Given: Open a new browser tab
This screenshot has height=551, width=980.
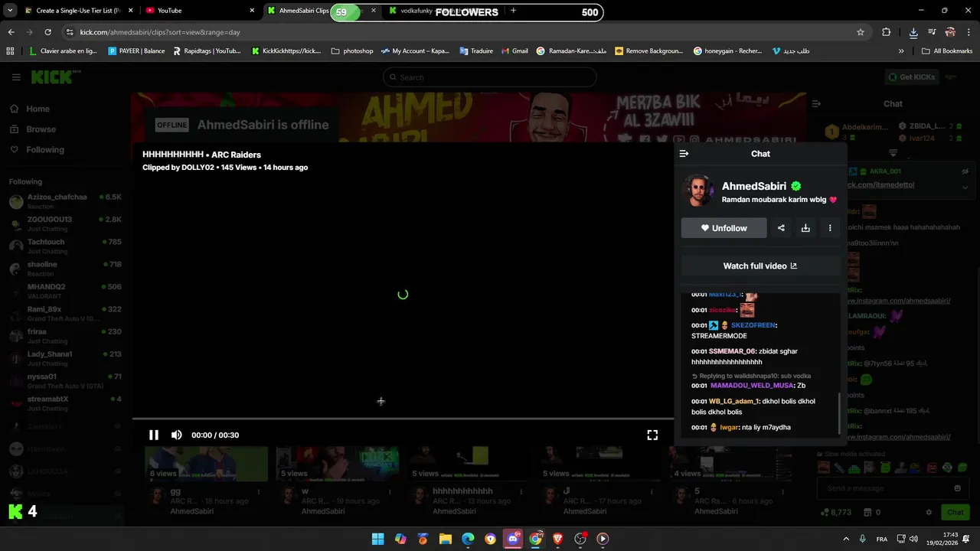Looking at the screenshot, I should point(513,11).
